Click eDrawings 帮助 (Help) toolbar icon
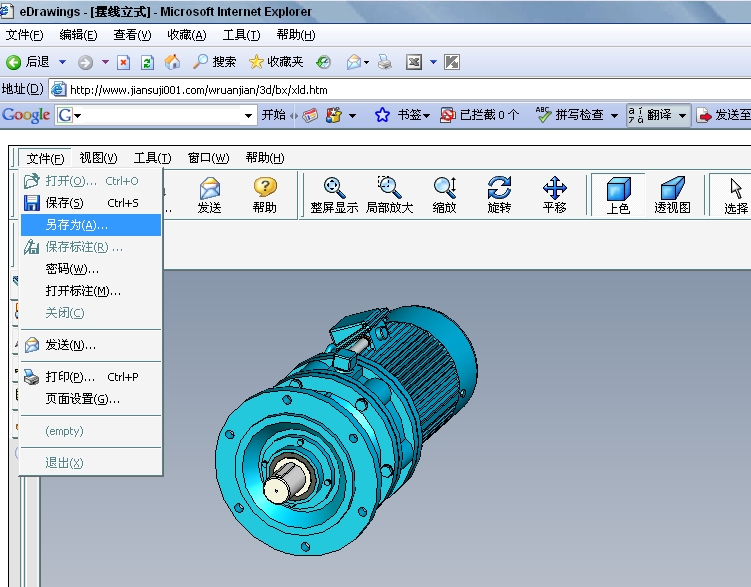Screen dimensions: 751x587 coord(264,195)
